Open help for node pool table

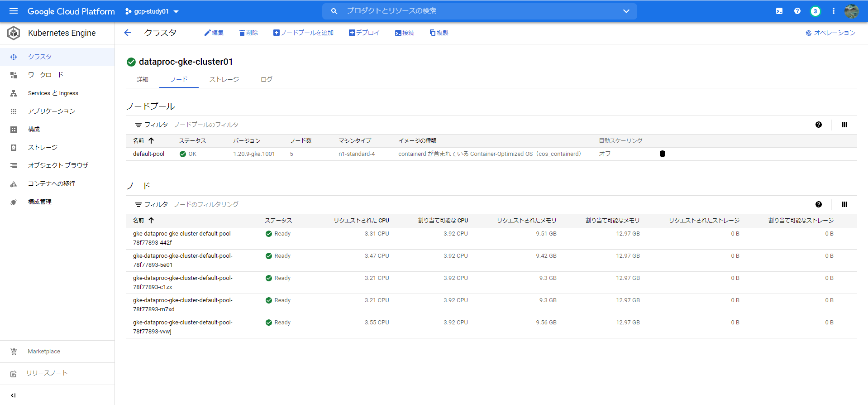pyautogui.click(x=819, y=125)
